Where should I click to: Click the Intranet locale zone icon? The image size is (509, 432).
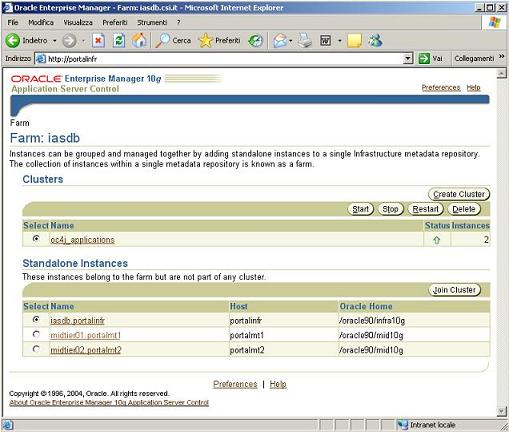click(403, 425)
